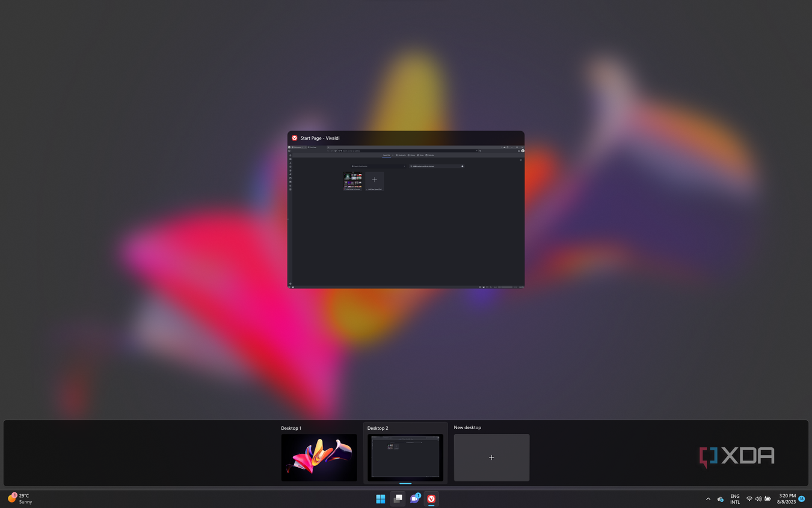The image size is (812, 508).
Task: Click the 'Desktop 1' name label
Action: (291, 428)
